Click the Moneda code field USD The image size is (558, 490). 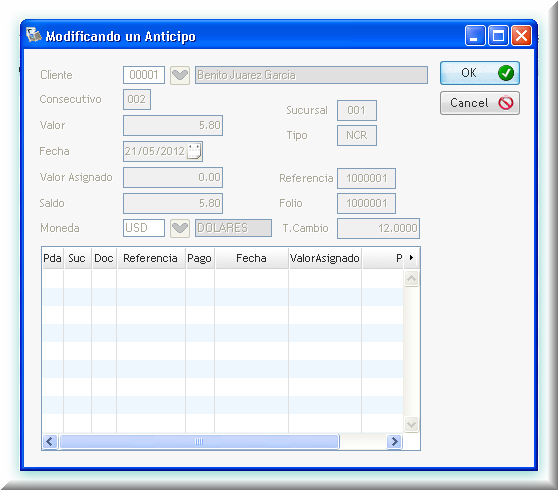point(144,228)
